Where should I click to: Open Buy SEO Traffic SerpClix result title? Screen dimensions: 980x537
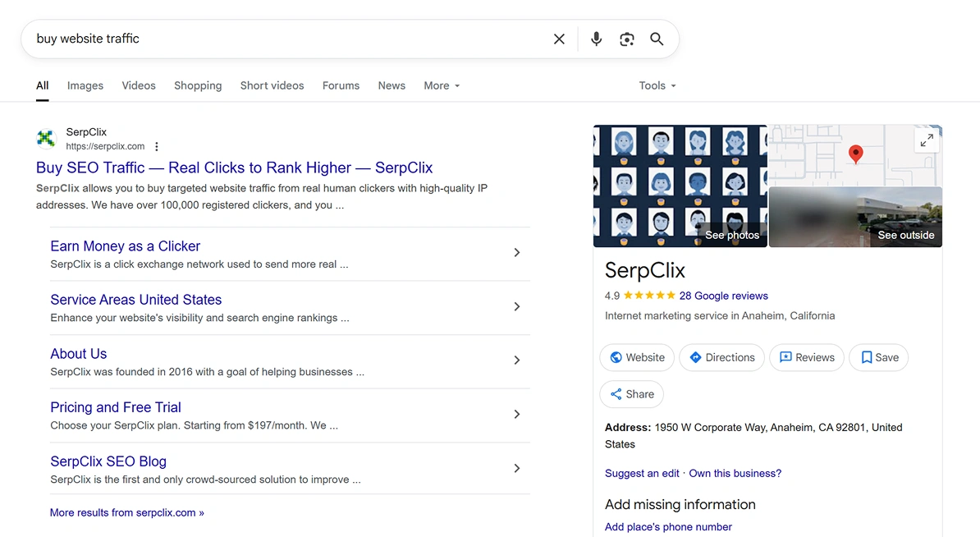(235, 168)
